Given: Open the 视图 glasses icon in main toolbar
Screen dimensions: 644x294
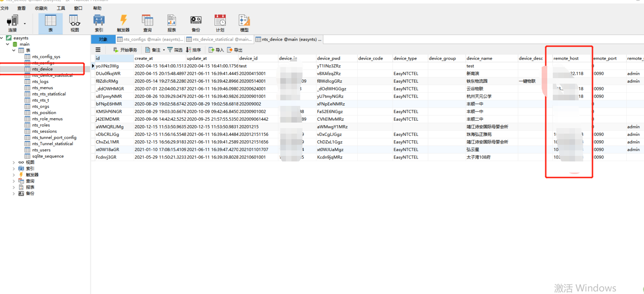Looking at the screenshot, I should tap(75, 23).
